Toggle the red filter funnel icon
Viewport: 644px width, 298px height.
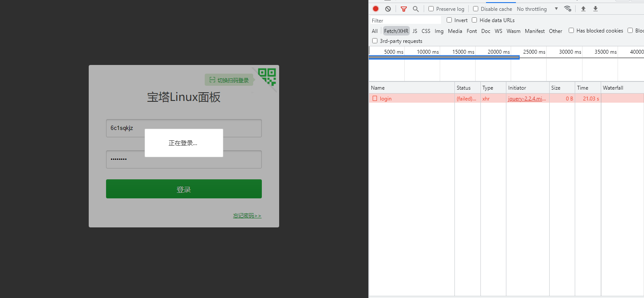click(x=404, y=9)
